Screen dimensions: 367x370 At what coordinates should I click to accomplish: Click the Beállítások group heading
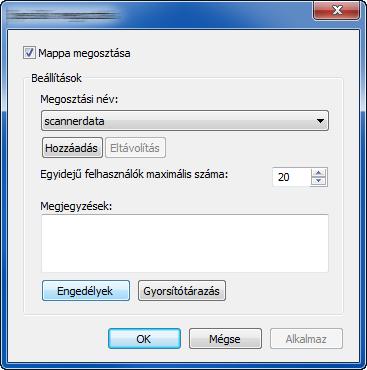56,78
